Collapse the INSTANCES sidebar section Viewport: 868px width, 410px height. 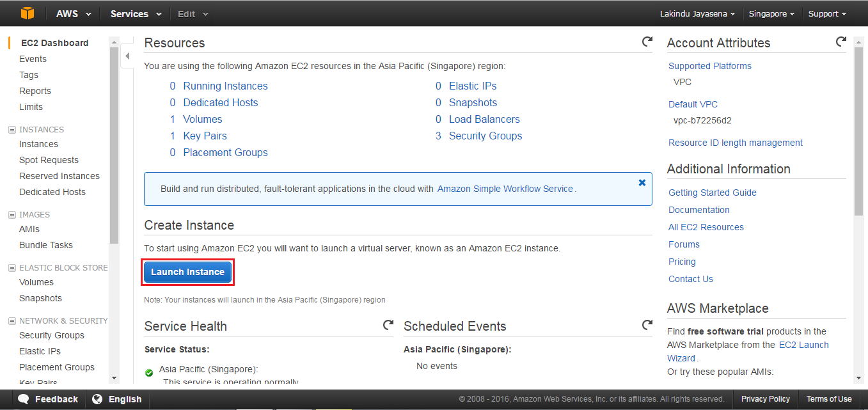coord(12,130)
